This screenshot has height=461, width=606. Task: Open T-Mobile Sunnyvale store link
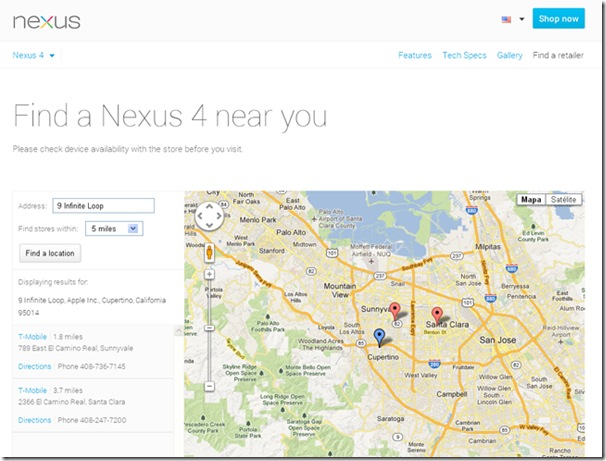pos(32,337)
